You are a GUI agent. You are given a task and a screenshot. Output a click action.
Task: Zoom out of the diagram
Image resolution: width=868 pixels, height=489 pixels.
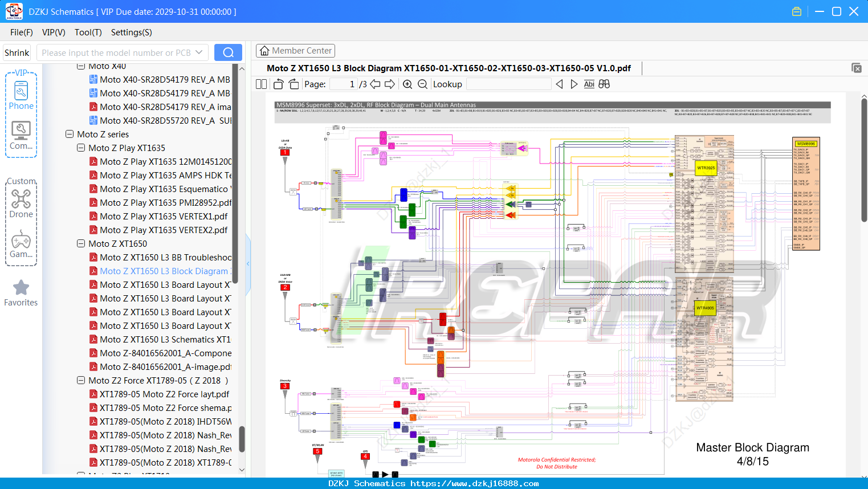[x=422, y=84]
